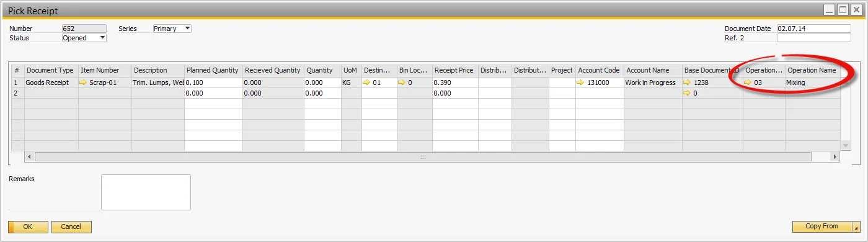Click the Ref. 2 input field

(x=813, y=38)
